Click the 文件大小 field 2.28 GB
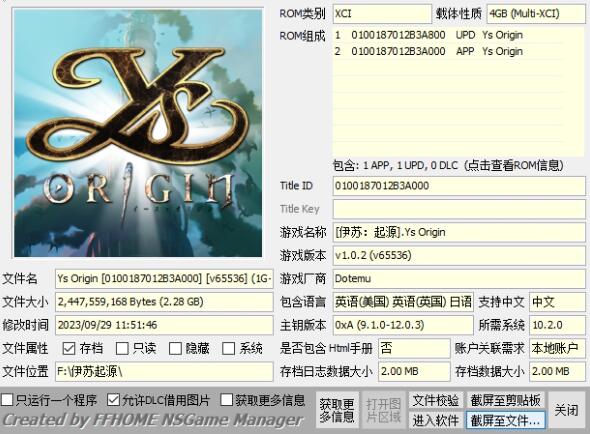The width and height of the screenshot is (590, 434). pos(164,302)
